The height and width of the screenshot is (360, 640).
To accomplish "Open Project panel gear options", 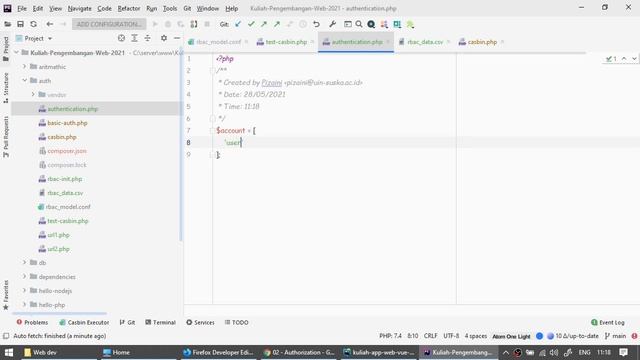I will (164, 38).
